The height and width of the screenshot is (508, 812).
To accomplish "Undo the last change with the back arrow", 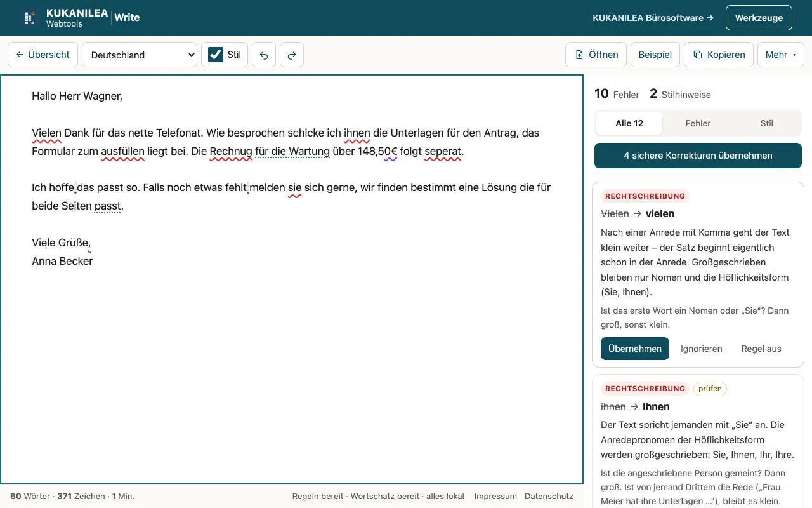I will click(264, 55).
